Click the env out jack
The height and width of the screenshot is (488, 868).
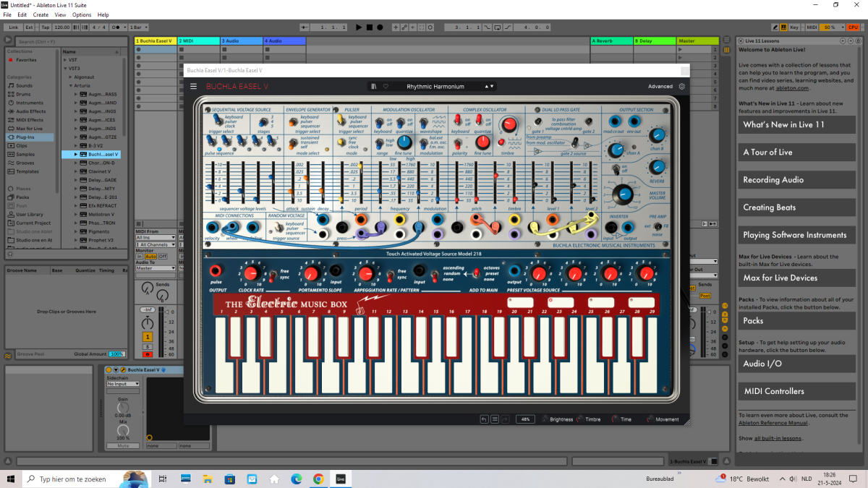[x=634, y=120]
